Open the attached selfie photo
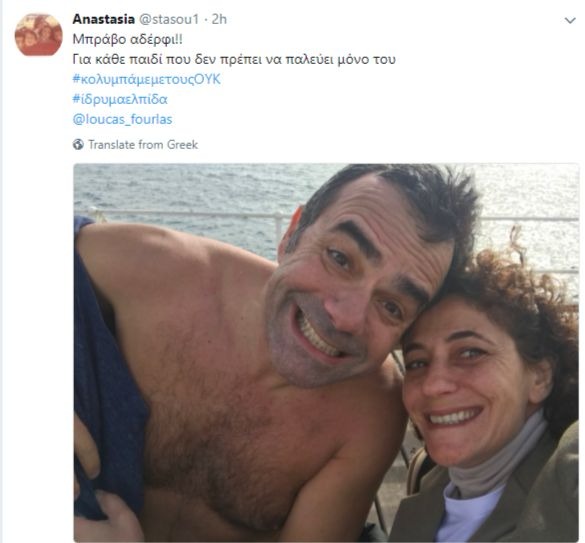585x543 pixels. click(326, 353)
